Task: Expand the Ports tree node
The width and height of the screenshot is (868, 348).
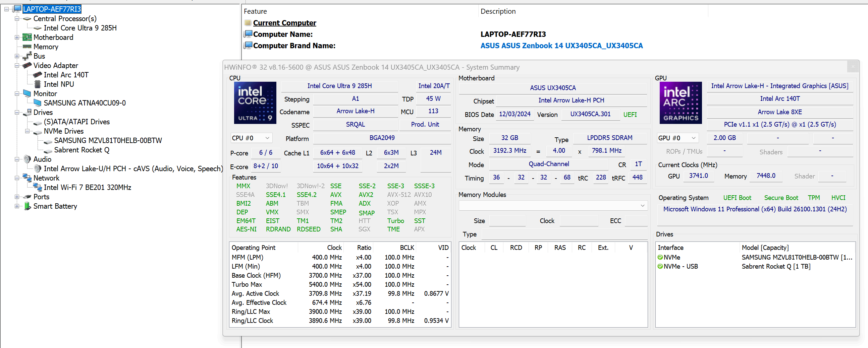Action: point(17,197)
